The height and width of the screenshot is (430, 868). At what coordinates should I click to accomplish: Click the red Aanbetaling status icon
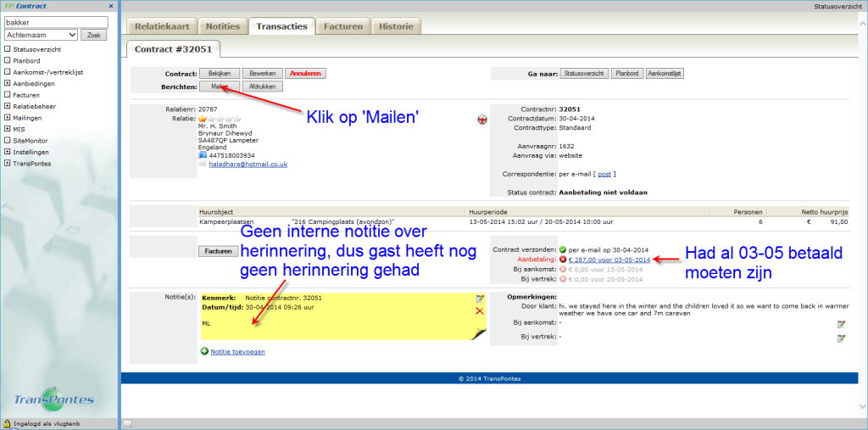563,260
